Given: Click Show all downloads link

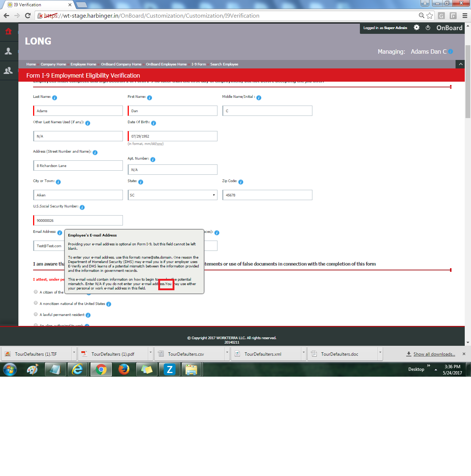Looking at the screenshot, I should (x=434, y=354).
